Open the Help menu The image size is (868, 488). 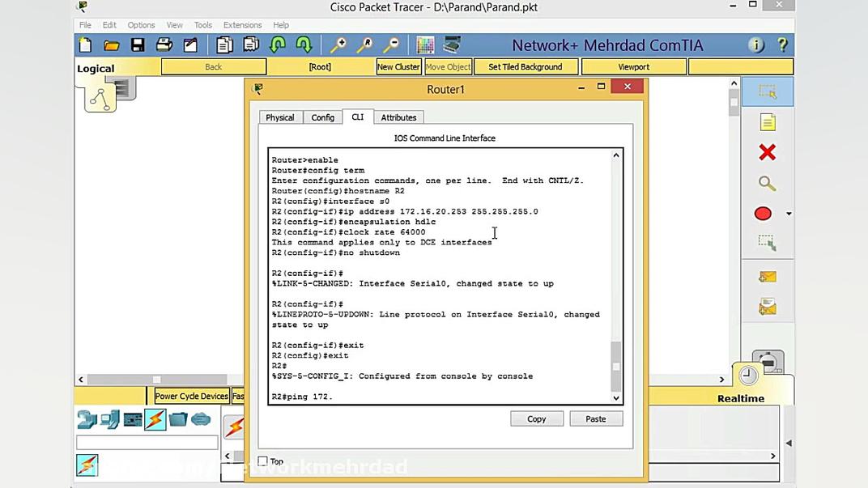(x=281, y=25)
